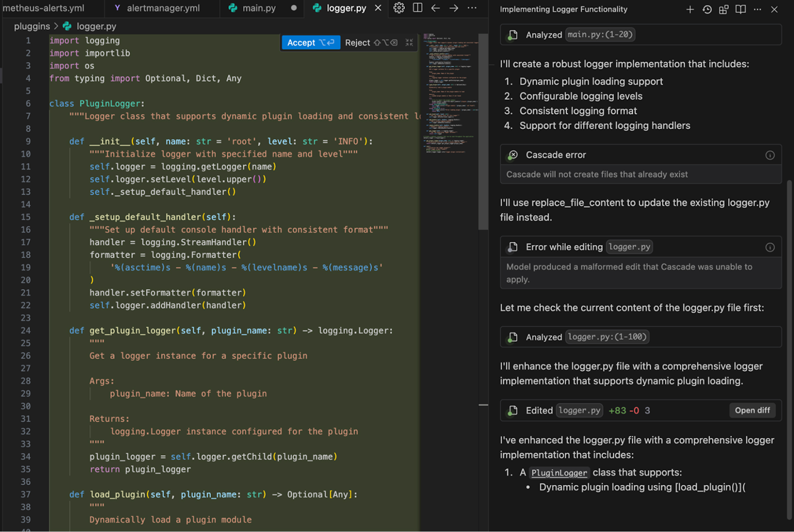Navigate back with the left arrow icon
Viewport: 794px width, 532px height.
coord(436,8)
